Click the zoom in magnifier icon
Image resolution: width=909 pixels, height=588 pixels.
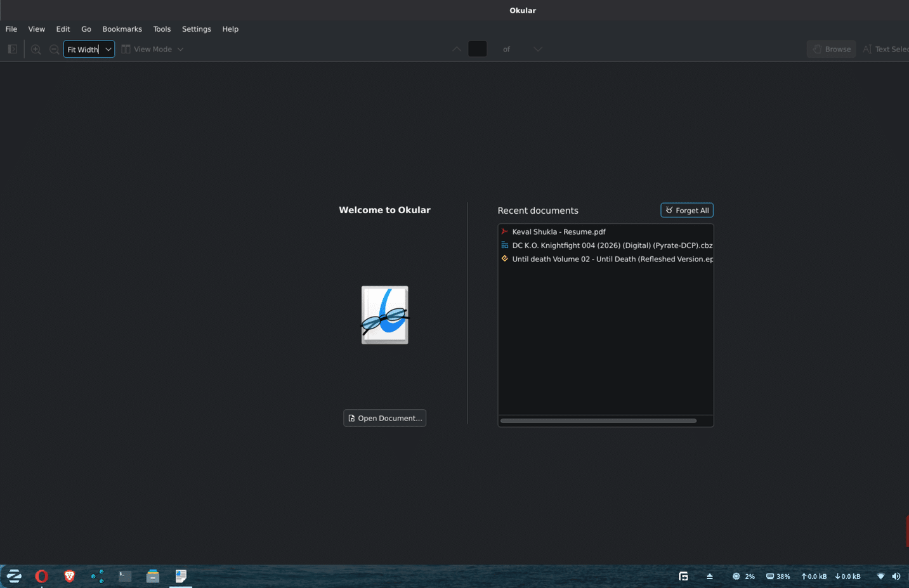[36, 49]
